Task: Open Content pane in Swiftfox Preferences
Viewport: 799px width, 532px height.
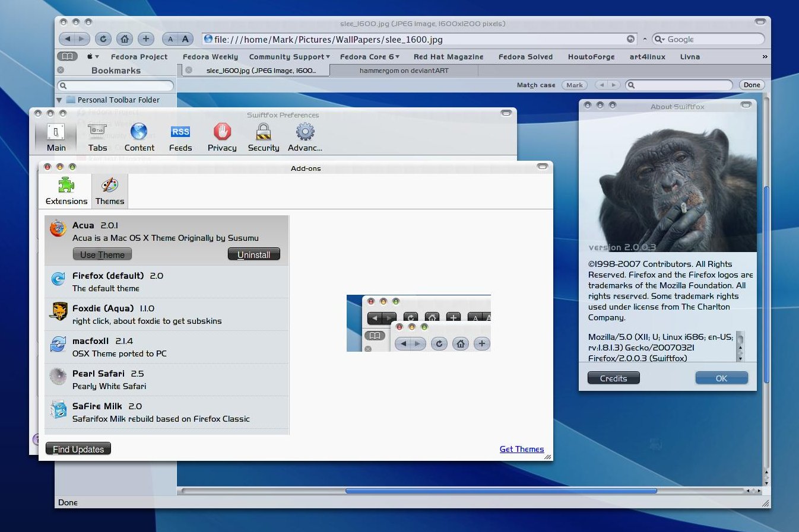Action: (139, 137)
